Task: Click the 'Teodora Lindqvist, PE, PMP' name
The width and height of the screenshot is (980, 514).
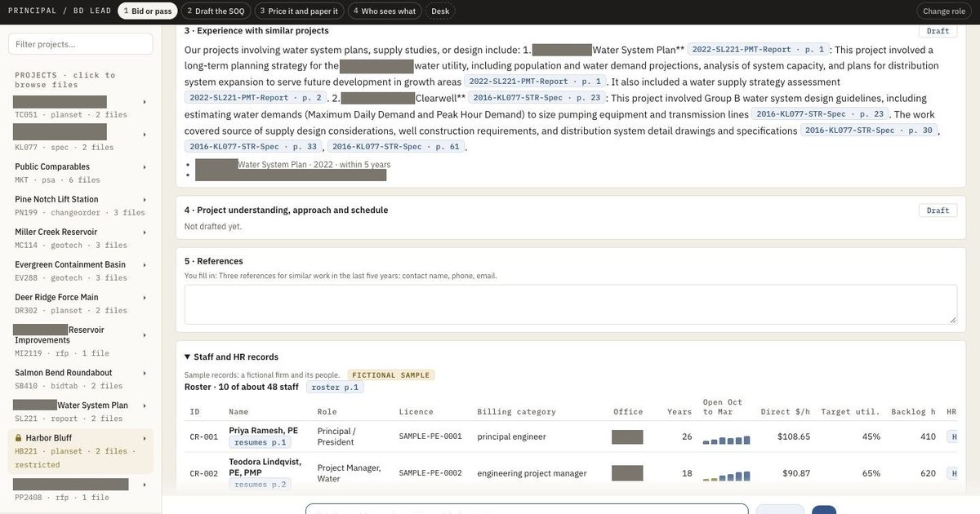Action: point(265,467)
